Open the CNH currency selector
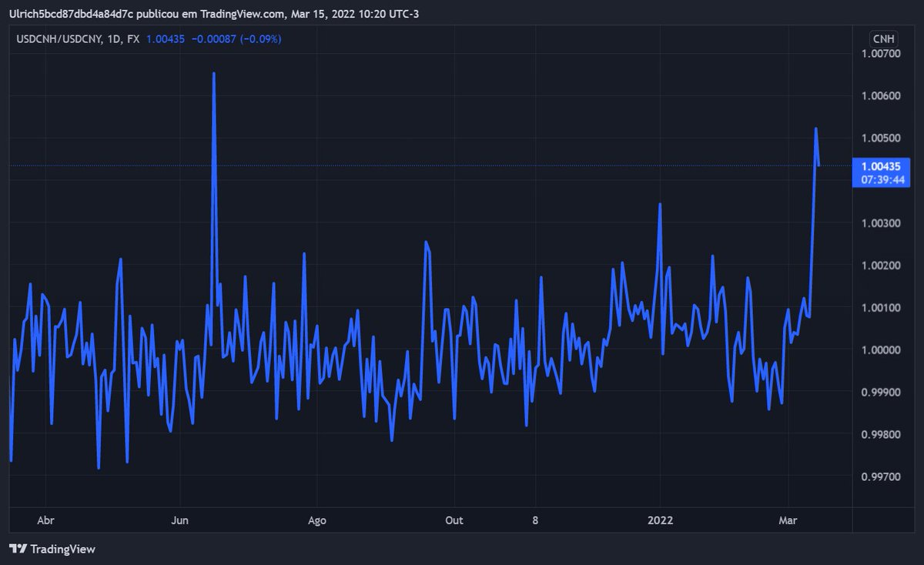 [x=883, y=38]
